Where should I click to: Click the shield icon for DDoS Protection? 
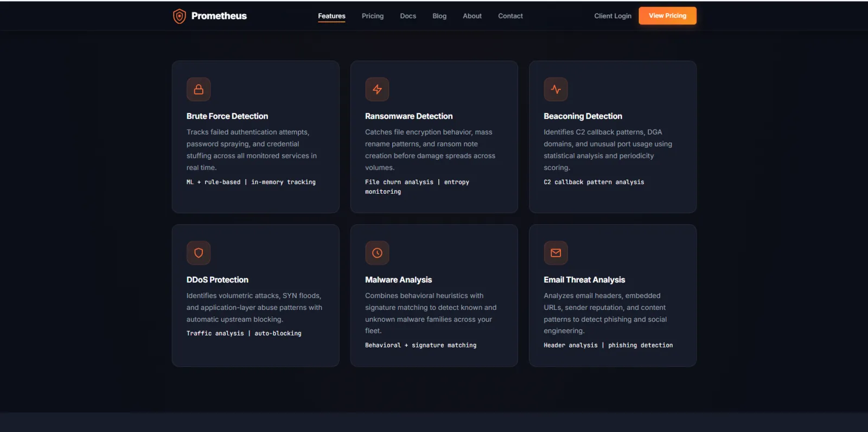[x=199, y=253]
